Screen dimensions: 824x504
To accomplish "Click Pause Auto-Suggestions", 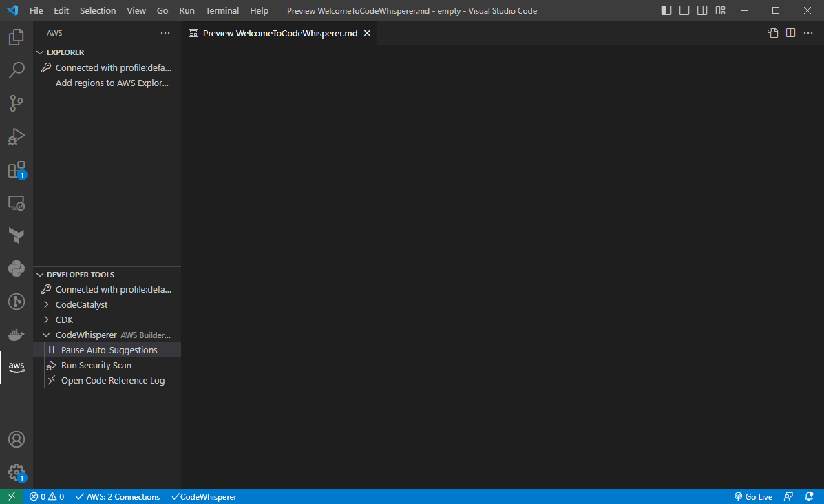I will (x=107, y=350).
